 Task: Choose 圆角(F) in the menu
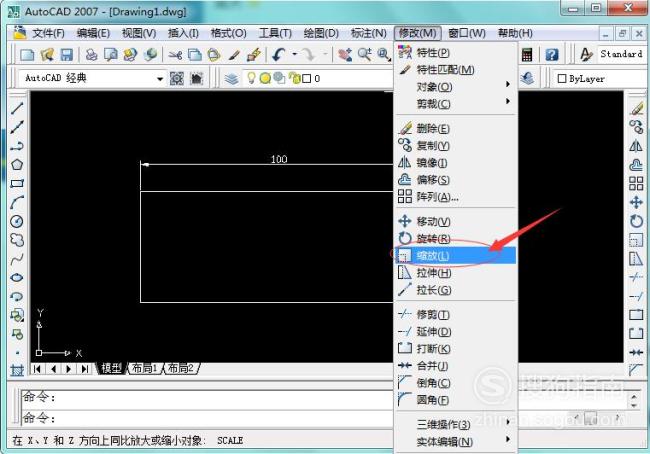coord(456,400)
